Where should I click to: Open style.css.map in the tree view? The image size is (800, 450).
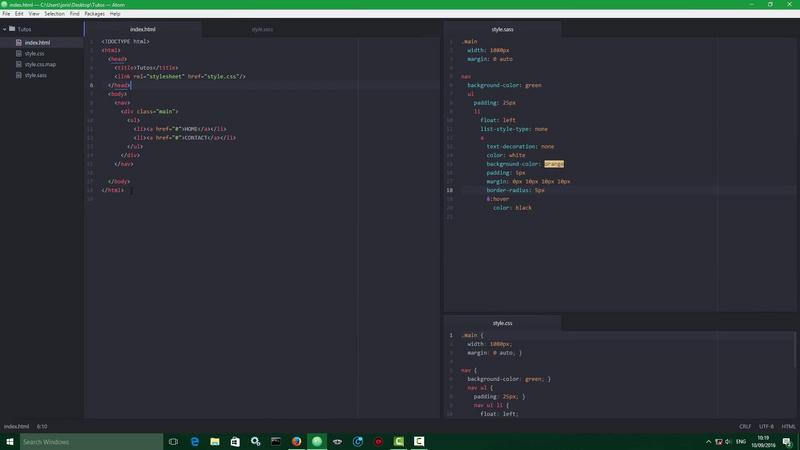[40, 64]
